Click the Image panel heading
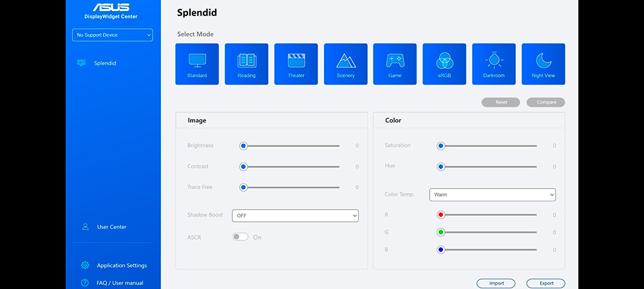This screenshot has width=644, height=289. point(197,121)
